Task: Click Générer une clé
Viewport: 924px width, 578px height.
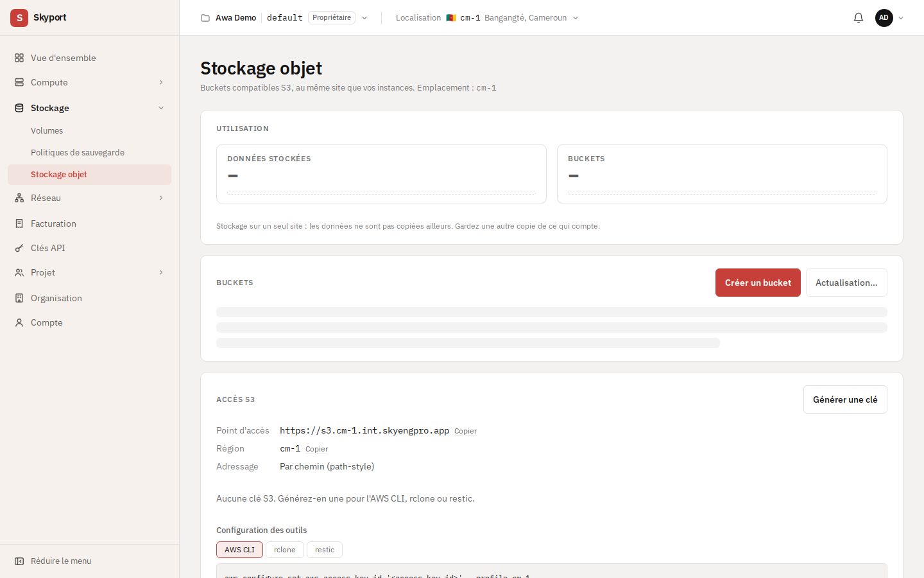Action: [x=845, y=399]
